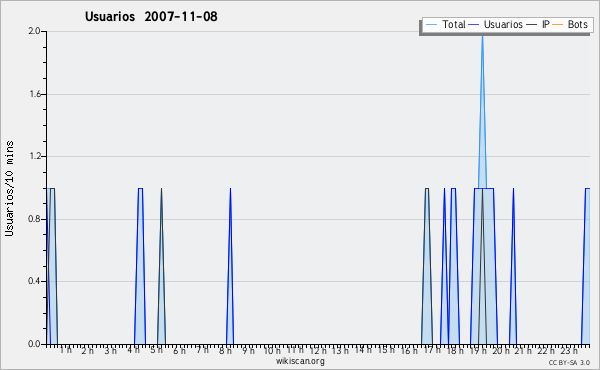Click the 8 h x-axis label

point(225,350)
